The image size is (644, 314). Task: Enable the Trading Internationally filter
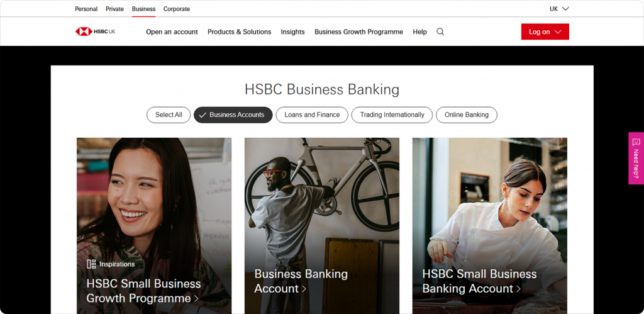pyautogui.click(x=392, y=115)
